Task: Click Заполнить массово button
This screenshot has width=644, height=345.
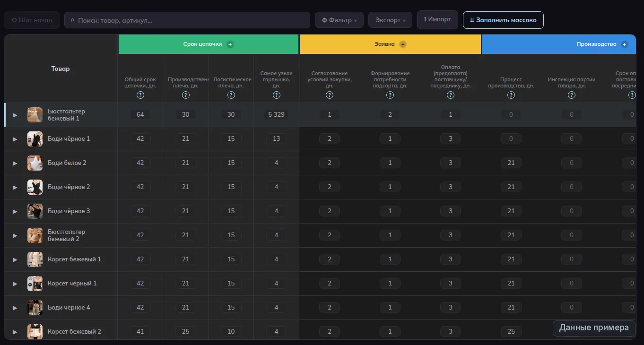Action: pos(503,20)
